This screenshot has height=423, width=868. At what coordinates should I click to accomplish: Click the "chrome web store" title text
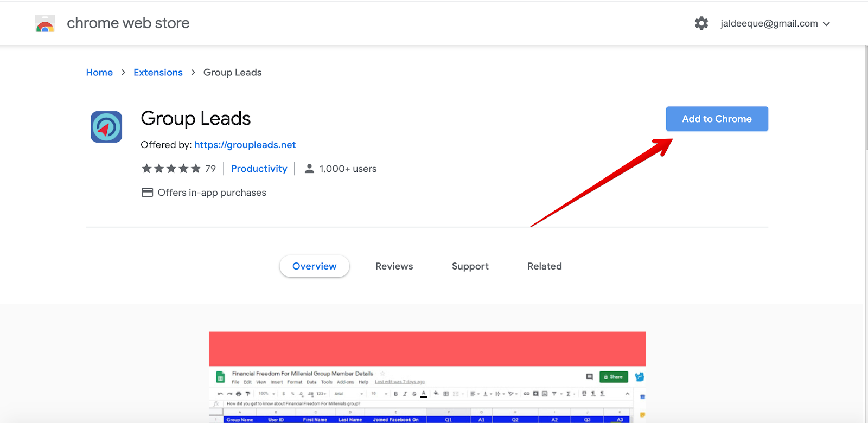pyautogui.click(x=128, y=23)
